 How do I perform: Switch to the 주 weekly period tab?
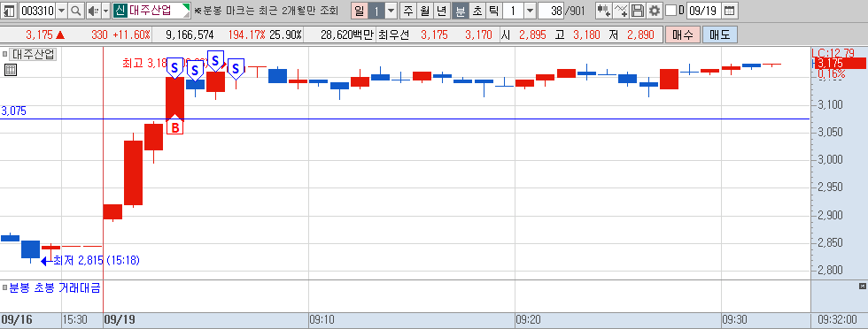coord(408,11)
